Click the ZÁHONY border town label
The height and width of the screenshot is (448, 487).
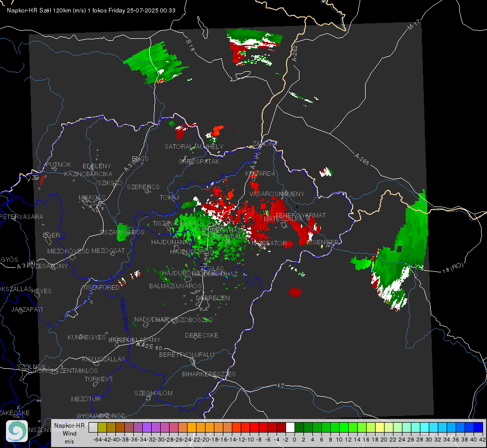(x=265, y=144)
